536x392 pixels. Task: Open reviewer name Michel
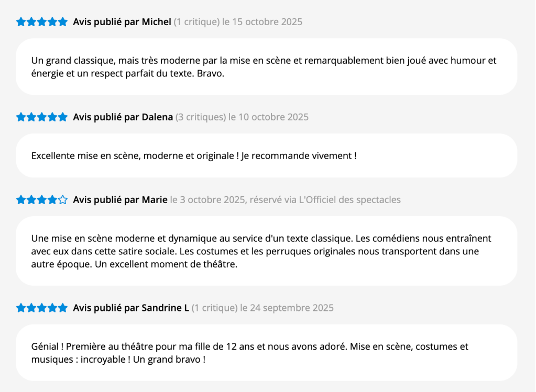(156, 22)
